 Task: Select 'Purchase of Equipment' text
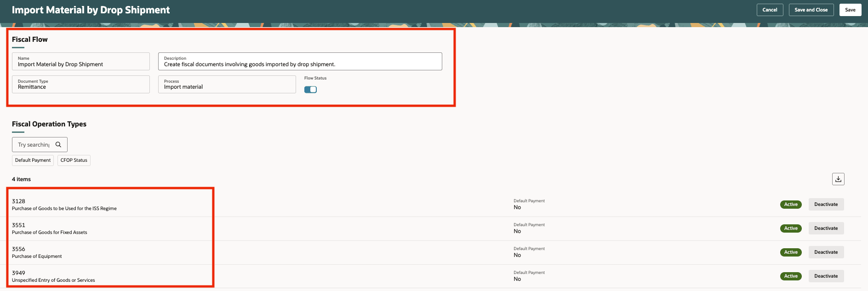[x=37, y=257]
